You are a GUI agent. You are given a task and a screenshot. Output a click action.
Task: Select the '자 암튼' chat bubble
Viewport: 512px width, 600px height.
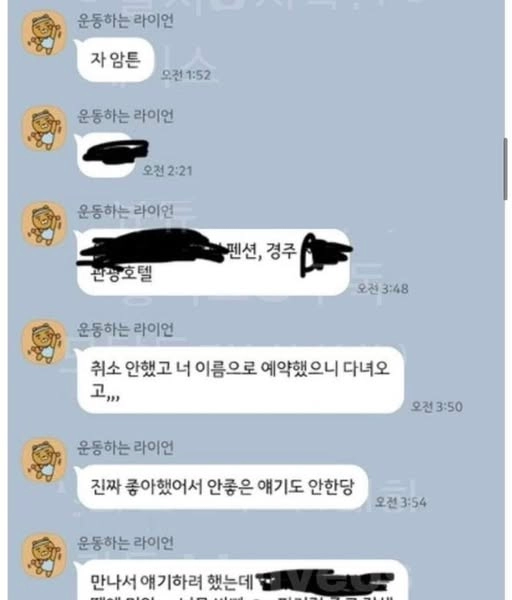[114, 60]
